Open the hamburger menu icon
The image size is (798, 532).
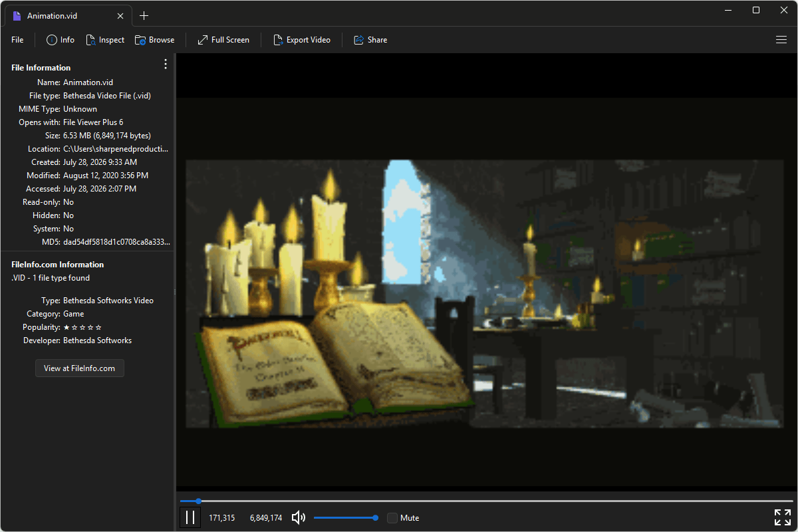click(781, 40)
